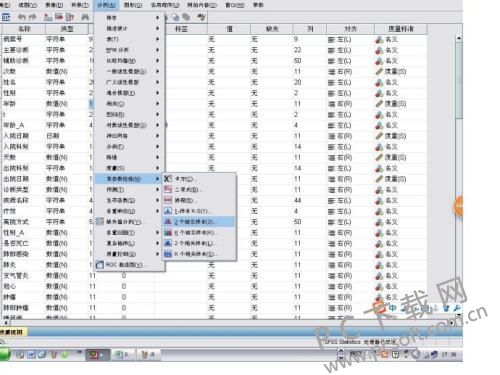Click scale ruler icon in 年龄 row
Image resolution: width=500 pixels, height=375 pixels.
click(x=379, y=104)
